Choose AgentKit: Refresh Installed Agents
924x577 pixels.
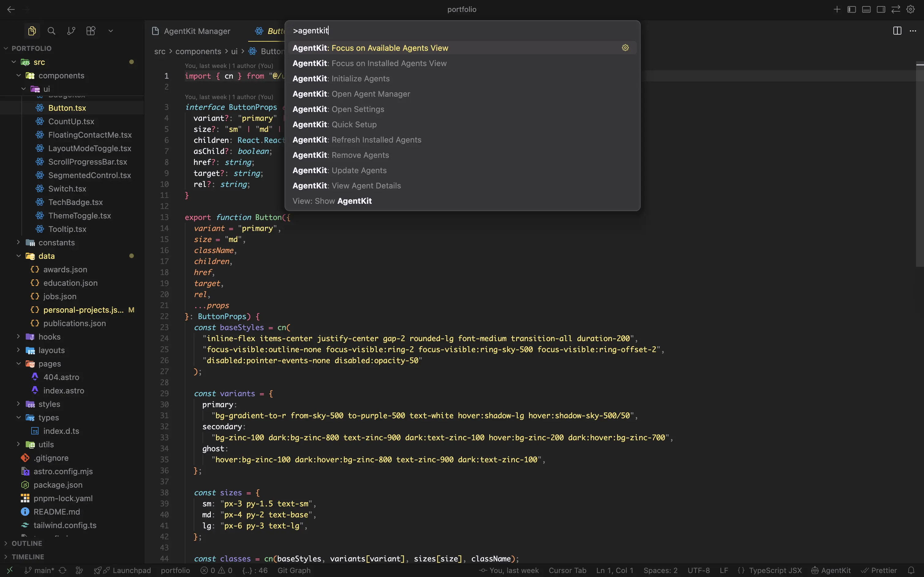(462, 140)
